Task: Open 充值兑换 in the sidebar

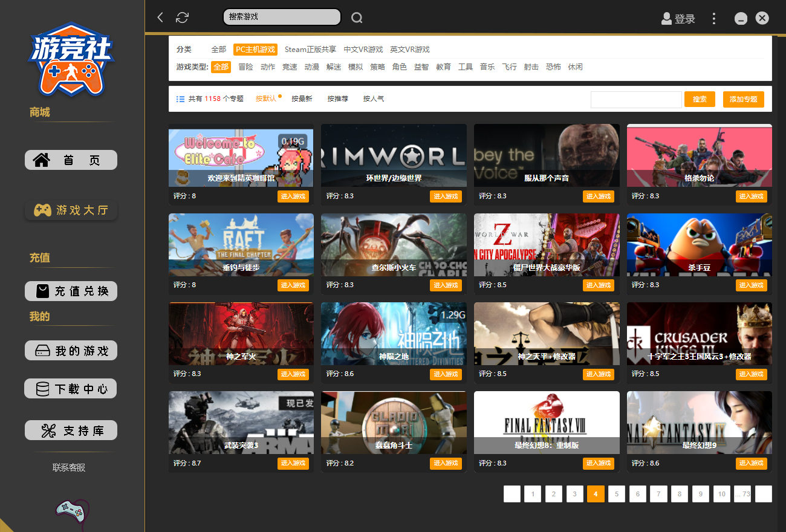Action: (x=71, y=291)
